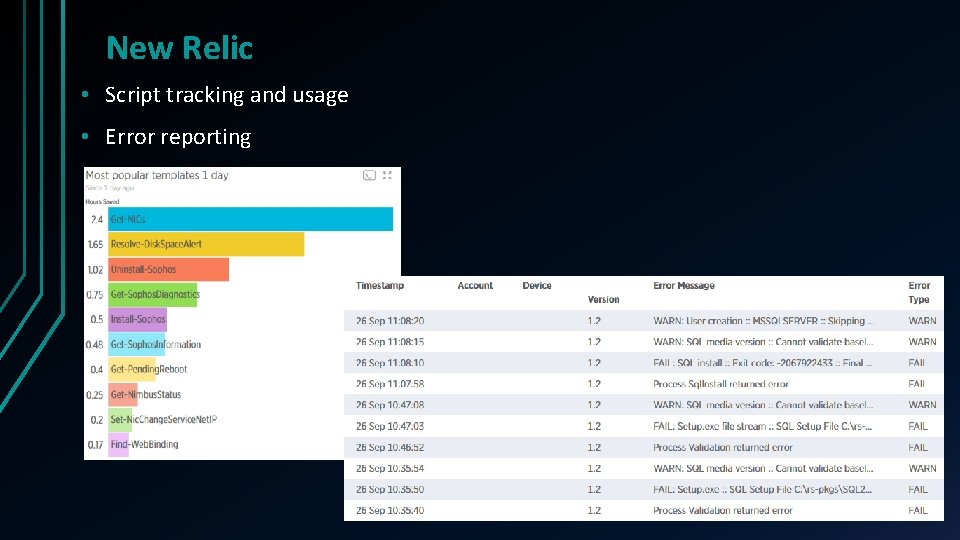The image size is (960, 540).
Task: Open the 'FAIL: Setup.exe file stream' message
Action: (x=762, y=426)
